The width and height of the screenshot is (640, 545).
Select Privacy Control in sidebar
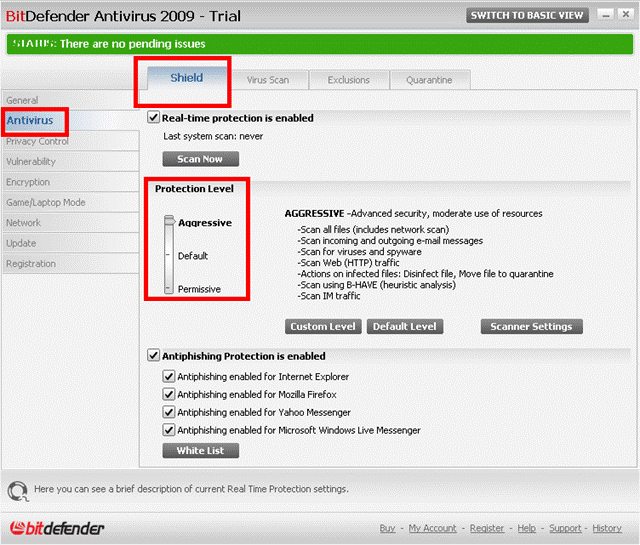38,141
